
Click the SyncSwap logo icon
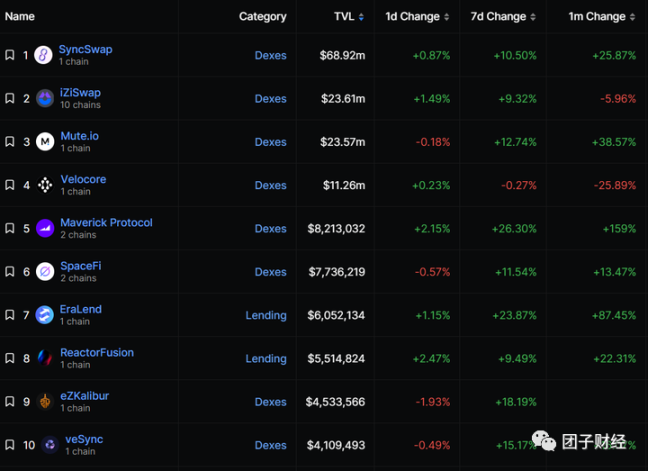(43, 55)
